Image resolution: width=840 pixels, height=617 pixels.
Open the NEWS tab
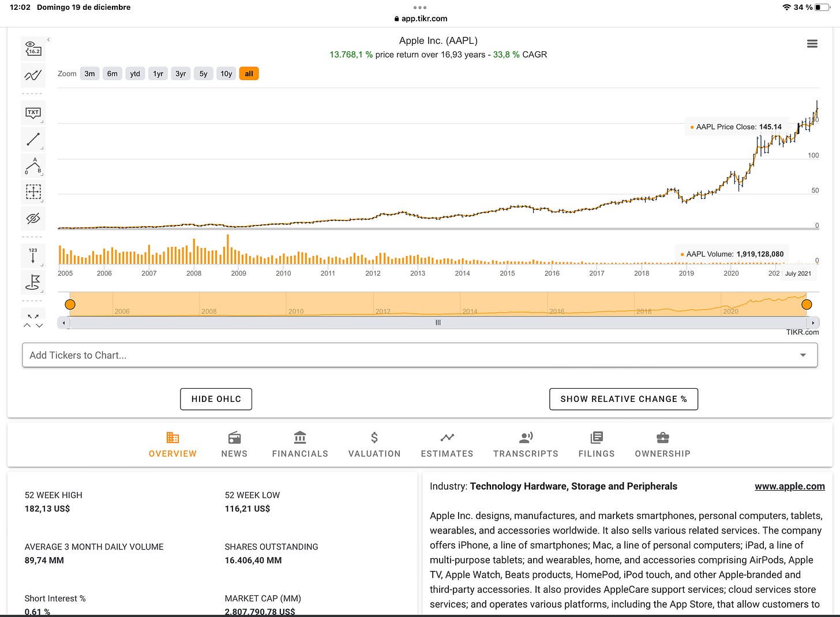pyautogui.click(x=234, y=445)
